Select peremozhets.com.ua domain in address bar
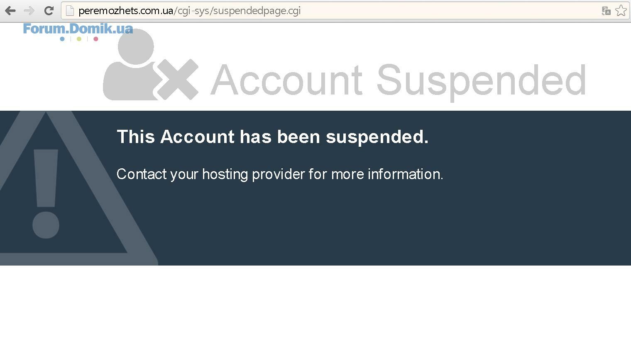This screenshot has width=631, height=364. pyautogui.click(x=126, y=11)
